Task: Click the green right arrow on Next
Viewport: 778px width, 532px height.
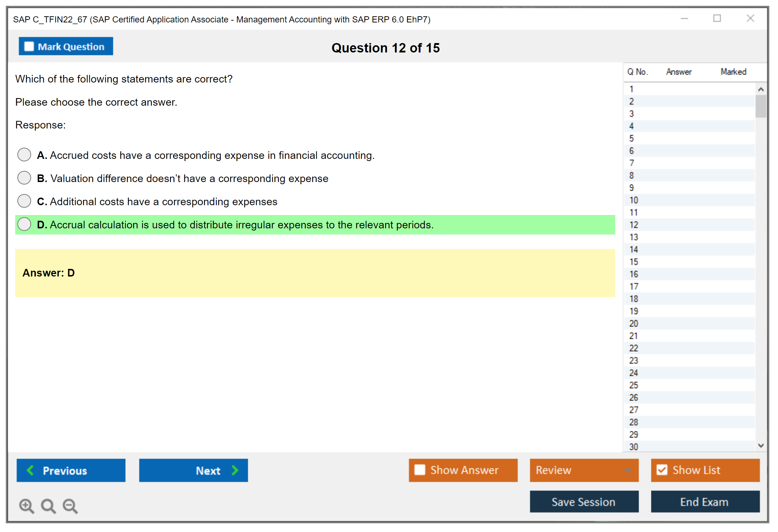Action: coord(235,470)
